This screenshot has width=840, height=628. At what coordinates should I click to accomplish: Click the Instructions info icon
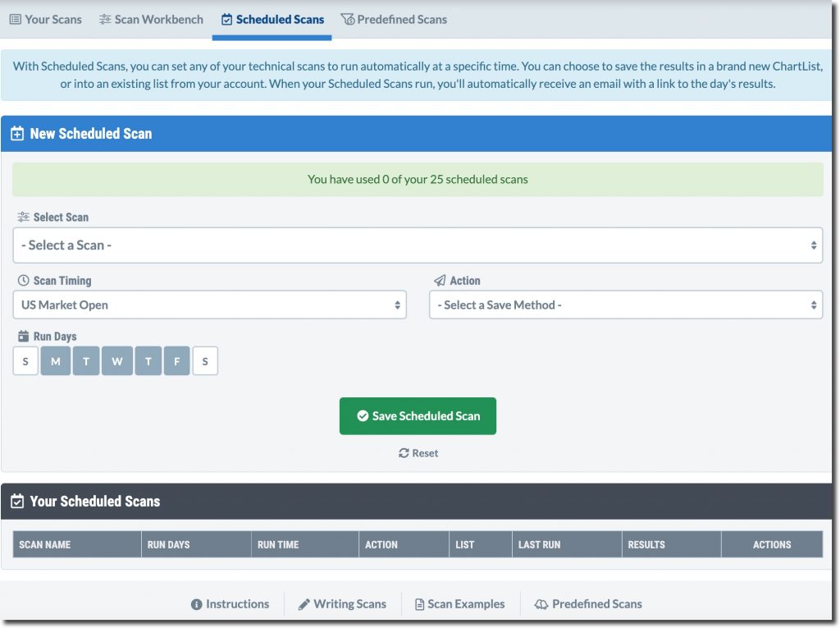point(197,604)
